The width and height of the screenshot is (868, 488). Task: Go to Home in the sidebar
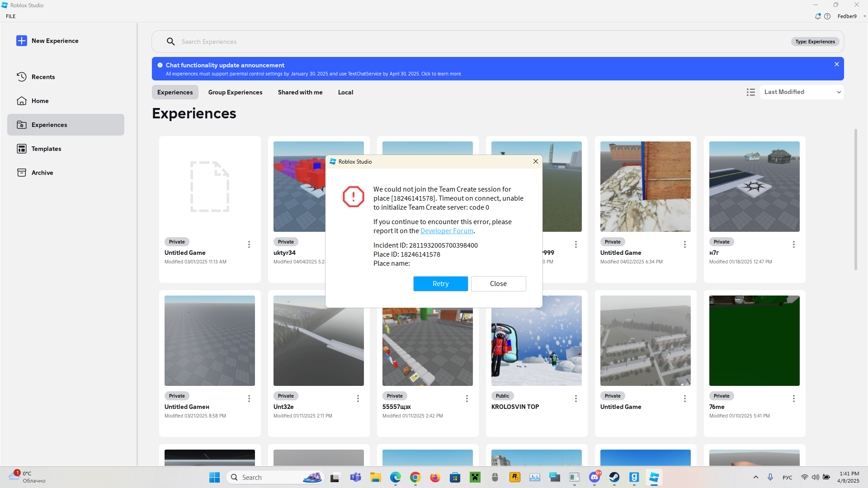pos(66,101)
